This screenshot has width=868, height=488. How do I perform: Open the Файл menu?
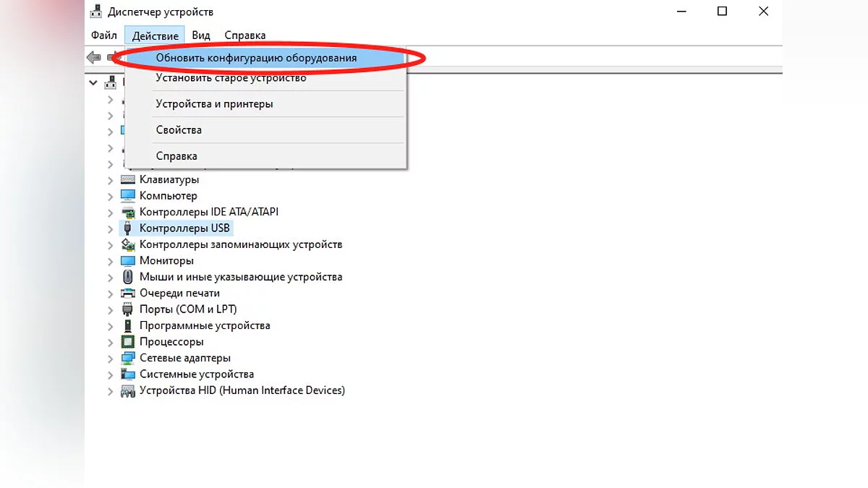(104, 35)
